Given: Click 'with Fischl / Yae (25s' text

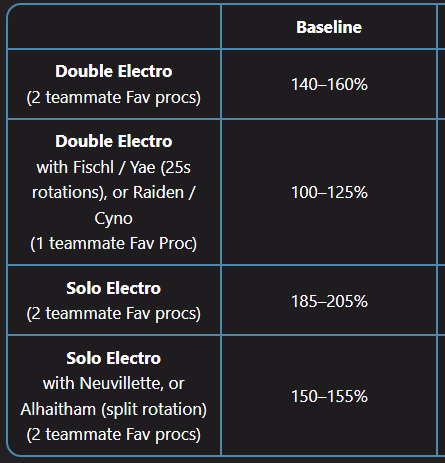Looking at the screenshot, I should tap(114, 167).
